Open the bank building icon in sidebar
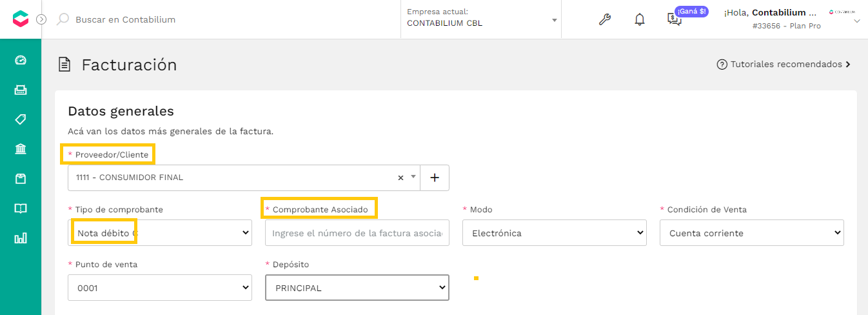868x315 pixels. pyautogui.click(x=21, y=149)
